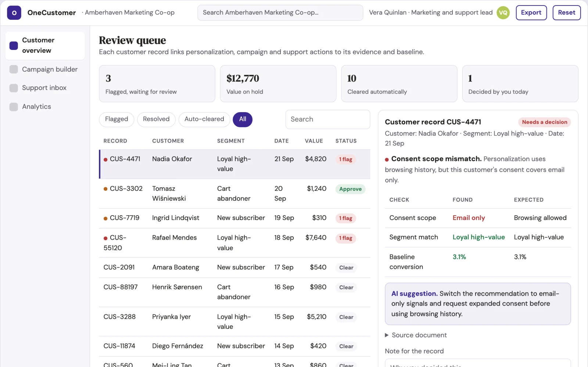Select Ingrid Lindqvist record row
The width and height of the screenshot is (588, 367).
[x=234, y=218]
